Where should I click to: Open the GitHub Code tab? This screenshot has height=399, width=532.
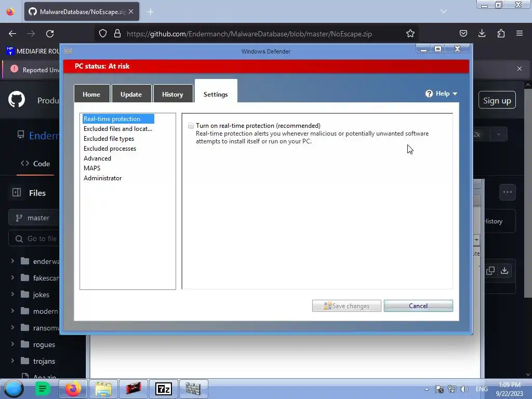coord(35,164)
